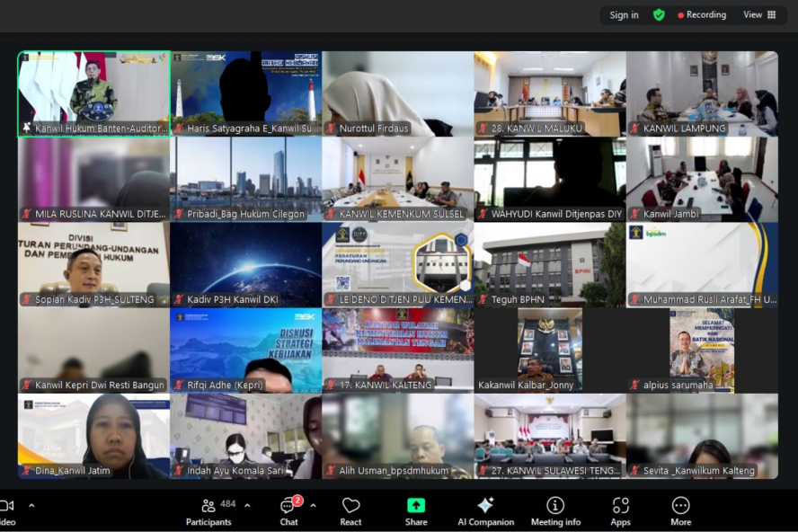Expand the Chat options arrow
The image size is (798, 532).
coord(313,505)
